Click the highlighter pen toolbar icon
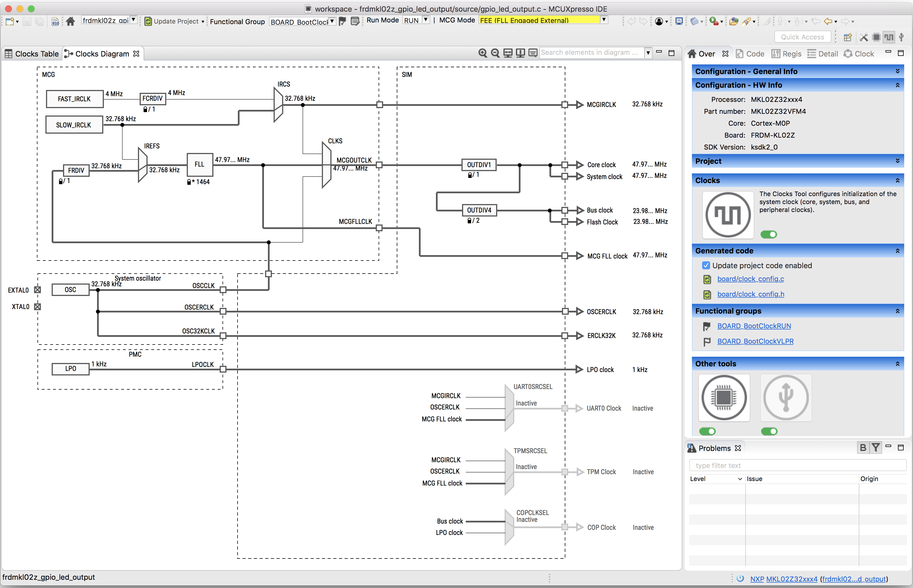This screenshot has width=913, height=588. tap(746, 21)
